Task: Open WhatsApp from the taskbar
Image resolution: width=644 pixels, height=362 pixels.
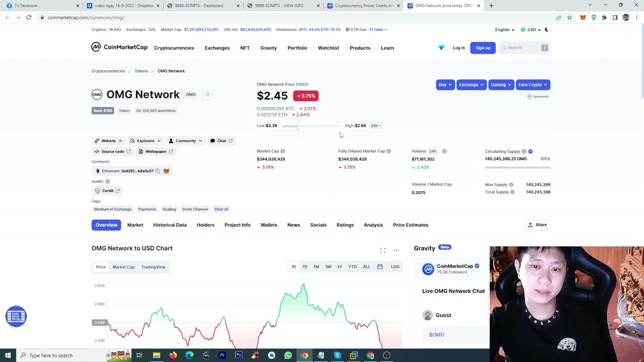Action: (x=288, y=355)
